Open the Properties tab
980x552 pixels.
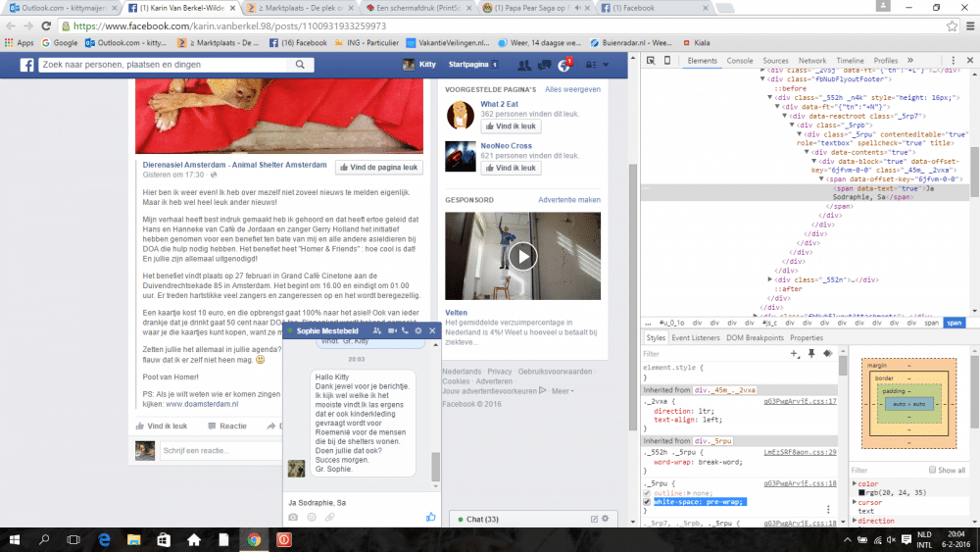(x=807, y=337)
